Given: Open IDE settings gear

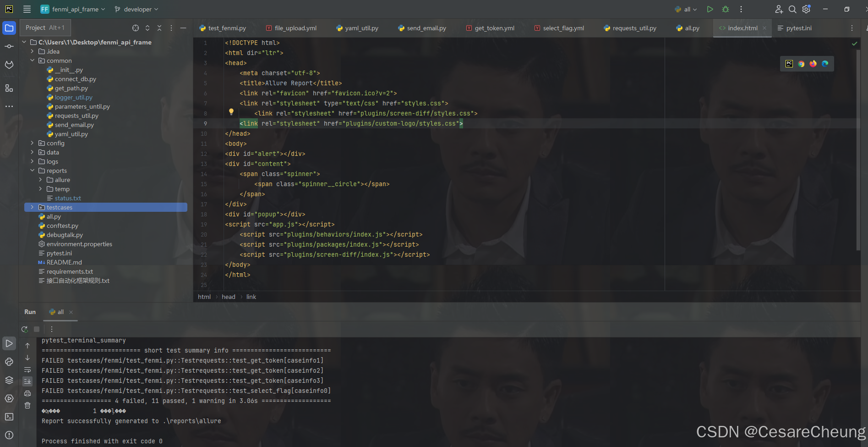Looking at the screenshot, I should click(807, 9).
